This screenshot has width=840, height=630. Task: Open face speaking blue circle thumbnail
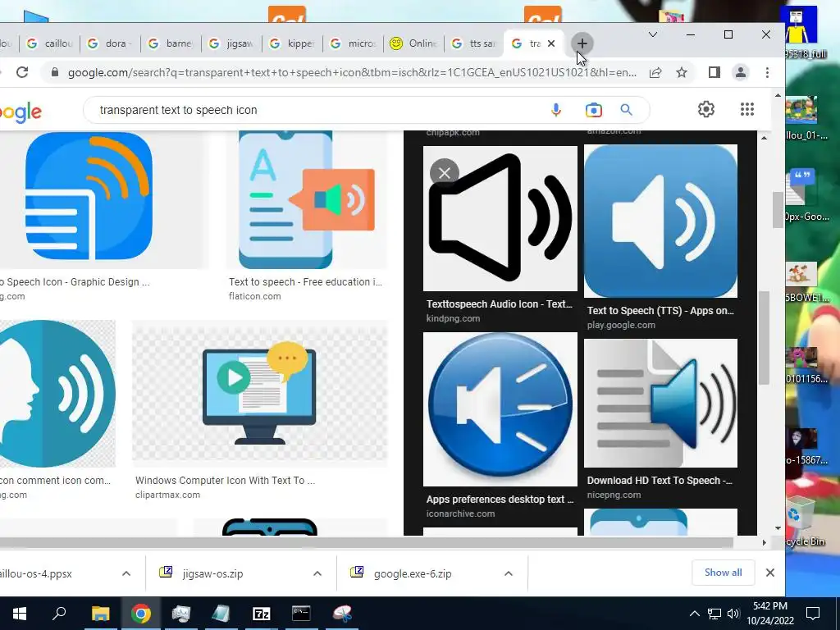(x=57, y=394)
